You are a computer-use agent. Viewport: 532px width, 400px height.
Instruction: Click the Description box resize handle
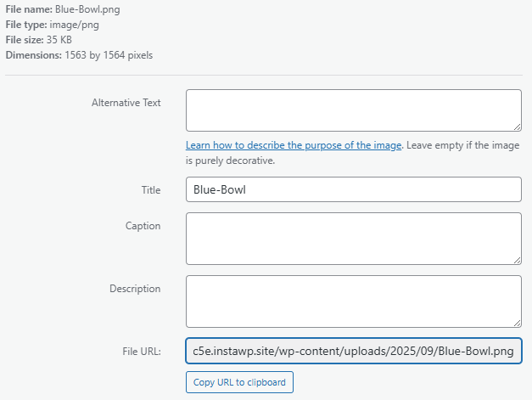pos(516,322)
